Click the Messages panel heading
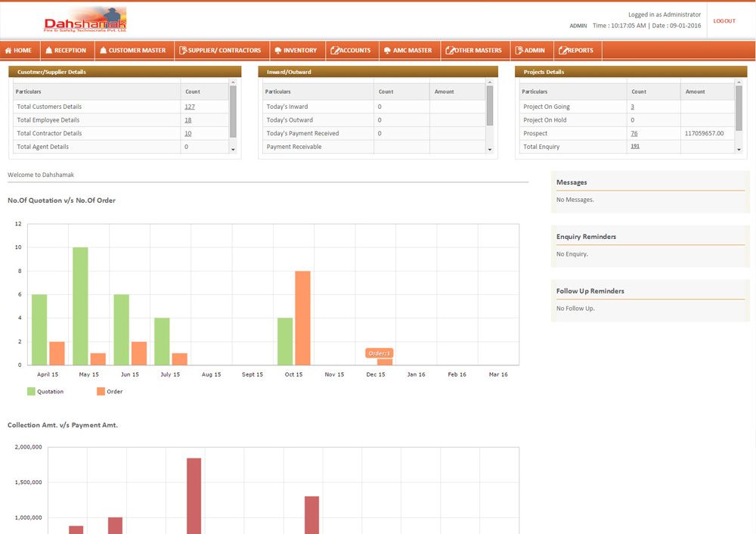 point(572,182)
